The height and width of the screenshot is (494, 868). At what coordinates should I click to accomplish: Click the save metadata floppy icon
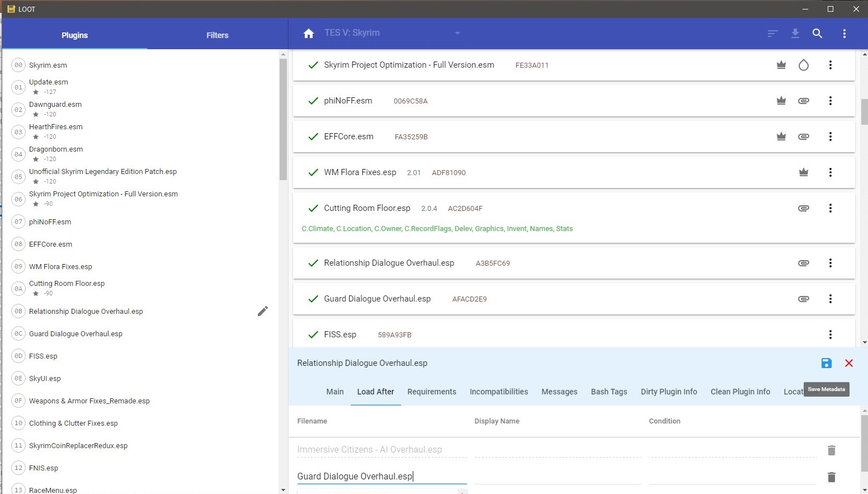826,363
